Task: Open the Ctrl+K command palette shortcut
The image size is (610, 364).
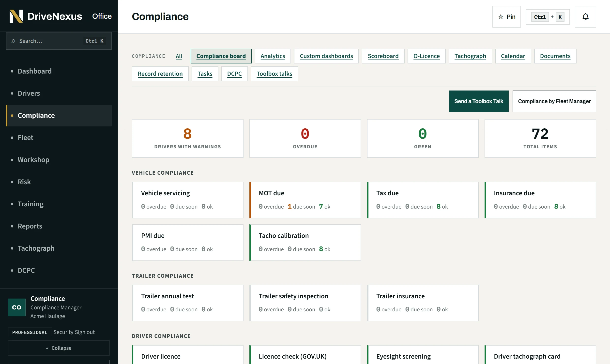Action: point(548,17)
